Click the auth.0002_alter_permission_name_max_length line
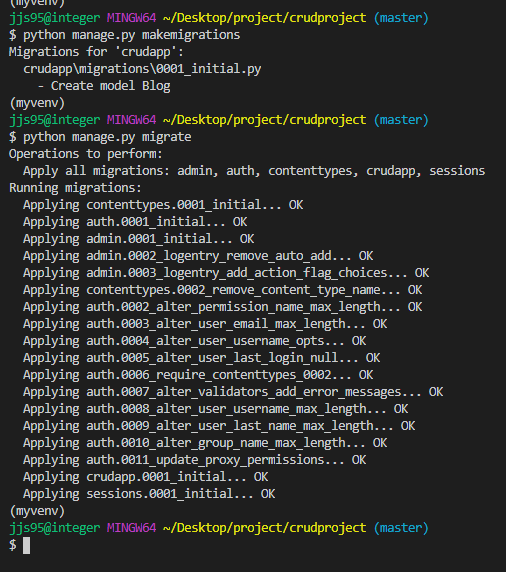Image resolution: width=506 pixels, height=572 pixels. pyautogui.click(x=223, y=307)
